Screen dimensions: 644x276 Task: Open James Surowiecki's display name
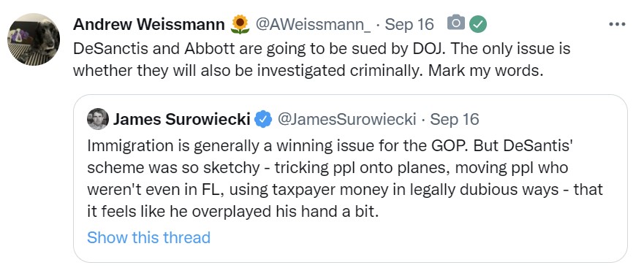[x=181, y=119]
